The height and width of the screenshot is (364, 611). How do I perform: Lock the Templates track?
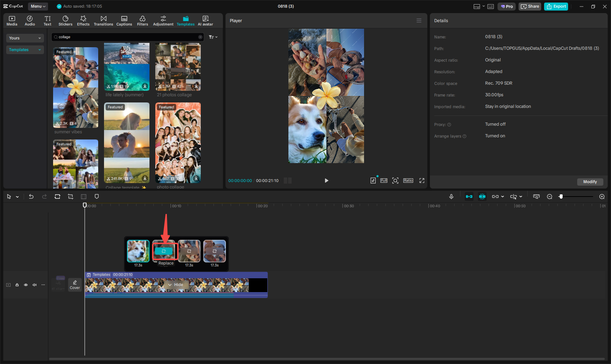coord(17,285)
